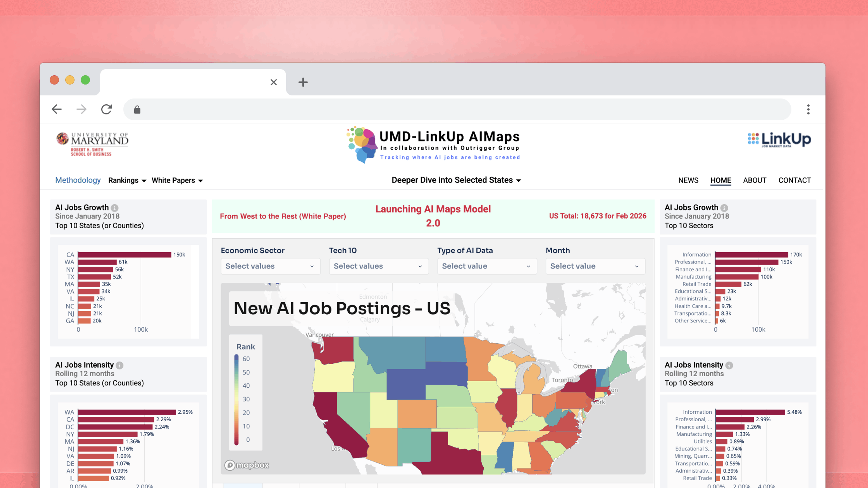
Task: Go to the ABOUT page
Action: [x=755, y=181]
